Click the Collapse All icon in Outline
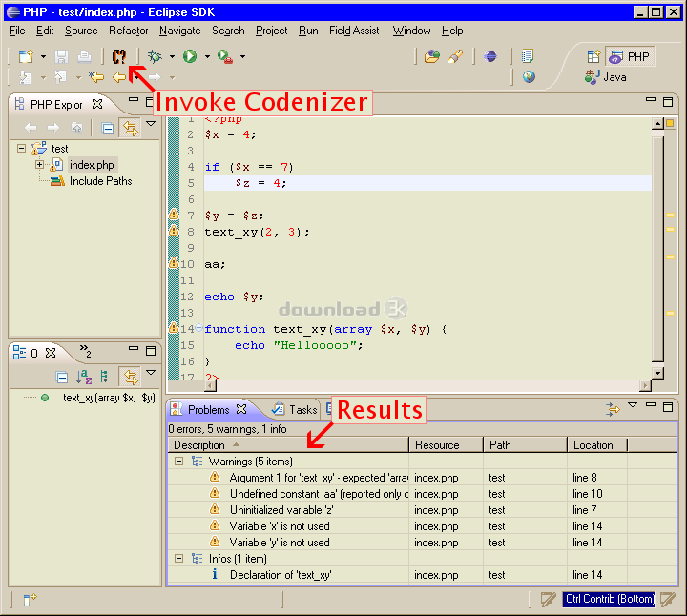The width and height of the screenshot is (687, 616). [x=62, y=377]
